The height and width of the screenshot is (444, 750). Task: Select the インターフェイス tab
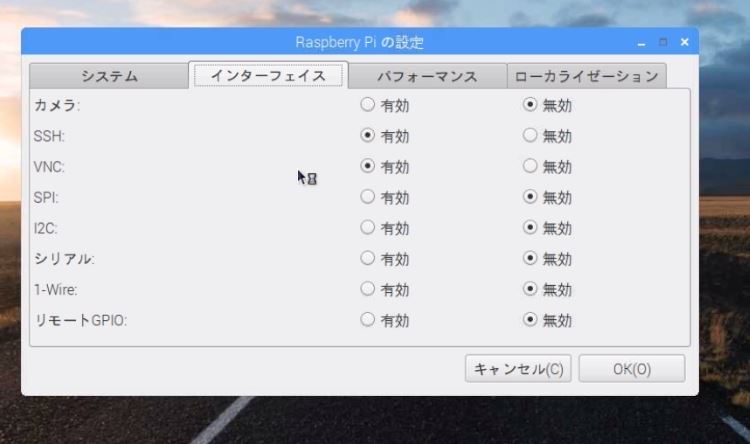(268, 76)
